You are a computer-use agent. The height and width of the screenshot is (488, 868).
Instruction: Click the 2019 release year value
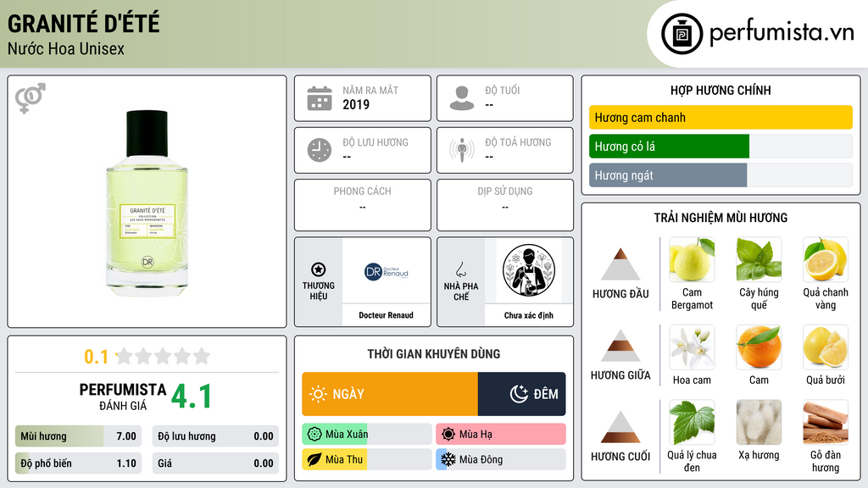(x=356, y=104)
